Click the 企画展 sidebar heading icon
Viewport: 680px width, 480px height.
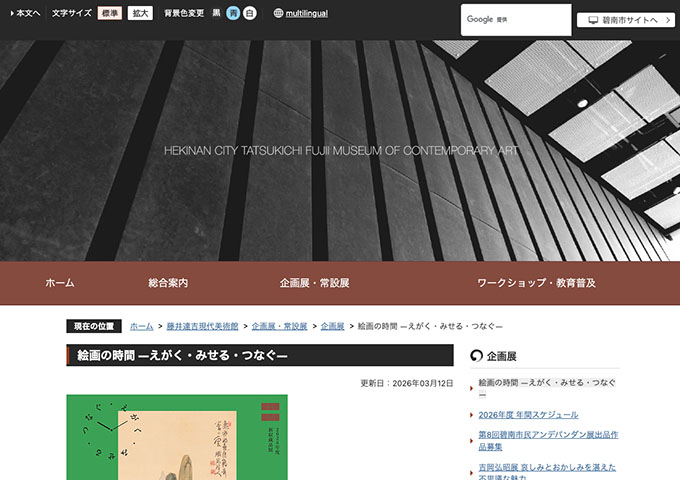(476, 356)
